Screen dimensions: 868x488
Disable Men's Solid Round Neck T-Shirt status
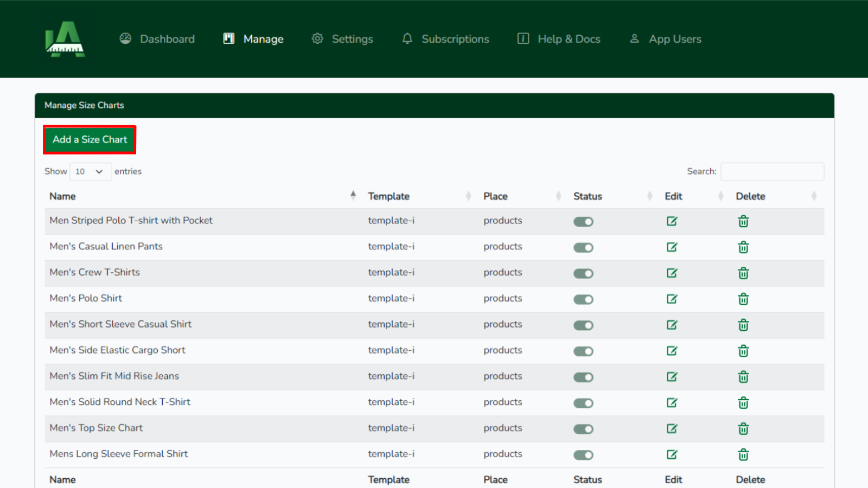tap(583, 403)
